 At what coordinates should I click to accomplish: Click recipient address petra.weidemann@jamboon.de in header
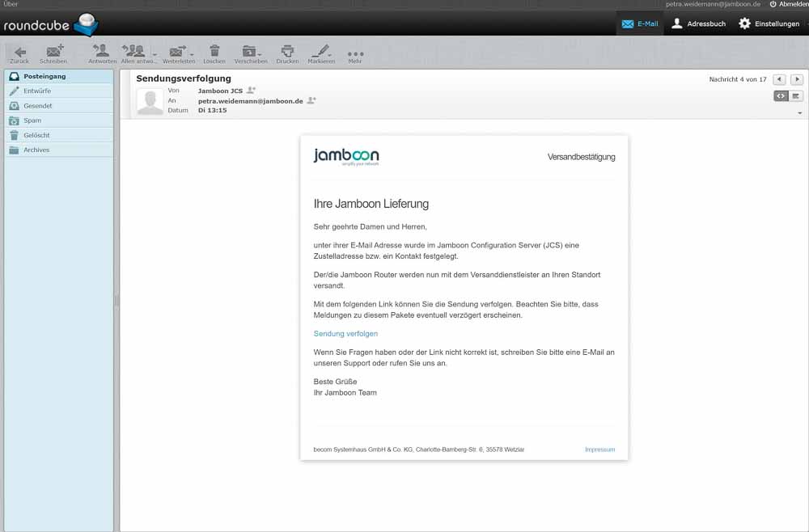[x=250, y=101]
